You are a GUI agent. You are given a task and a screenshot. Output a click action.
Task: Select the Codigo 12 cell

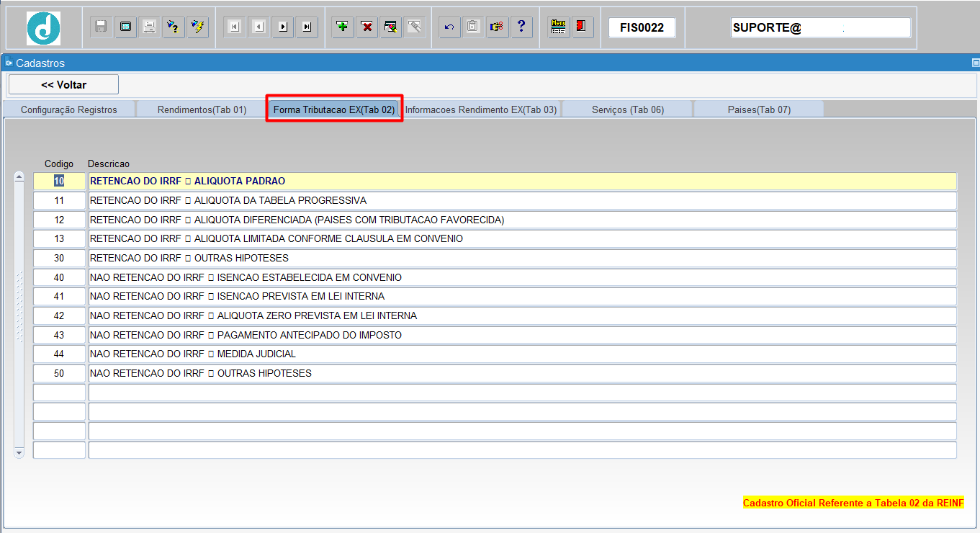pyautogui.click(x=59, y=220)
